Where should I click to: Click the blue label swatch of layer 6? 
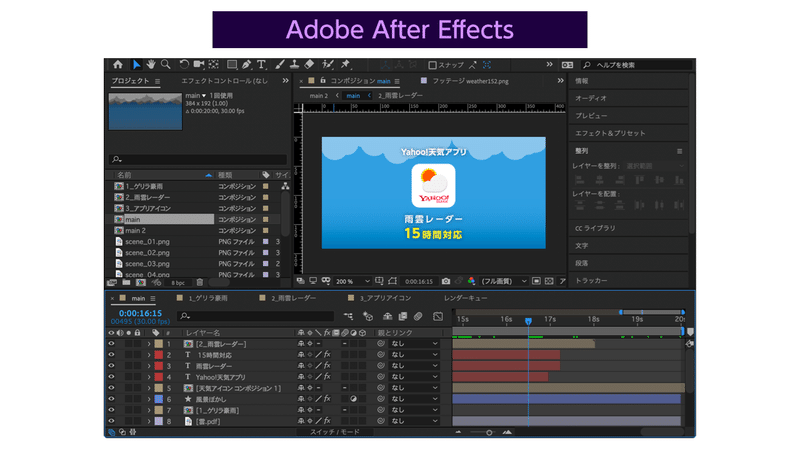[x=159, y=399]
